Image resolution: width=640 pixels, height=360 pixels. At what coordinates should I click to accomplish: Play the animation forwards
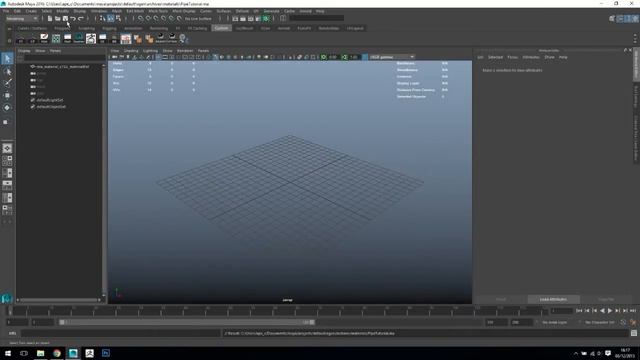point(610,311)
